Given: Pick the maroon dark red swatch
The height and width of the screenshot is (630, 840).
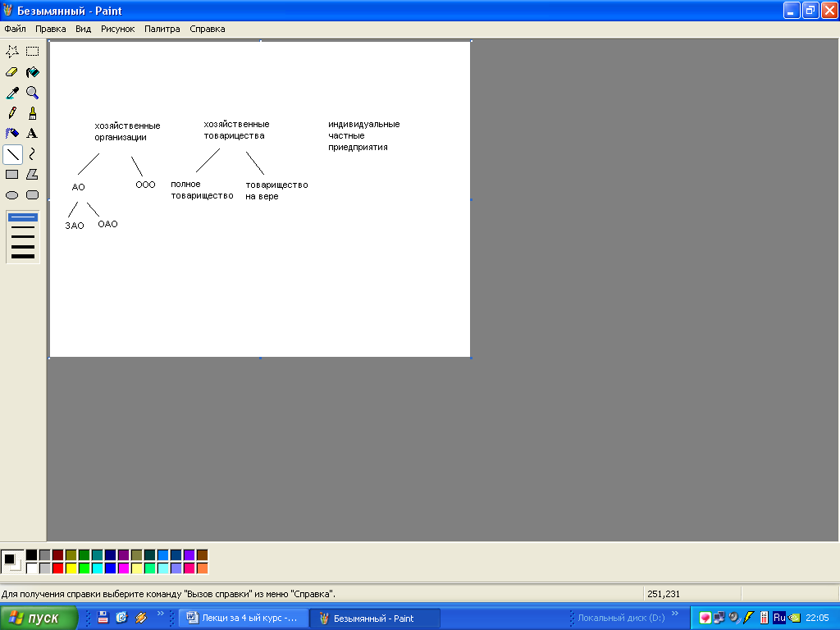Looking at the screenshot, I should 58,555.
